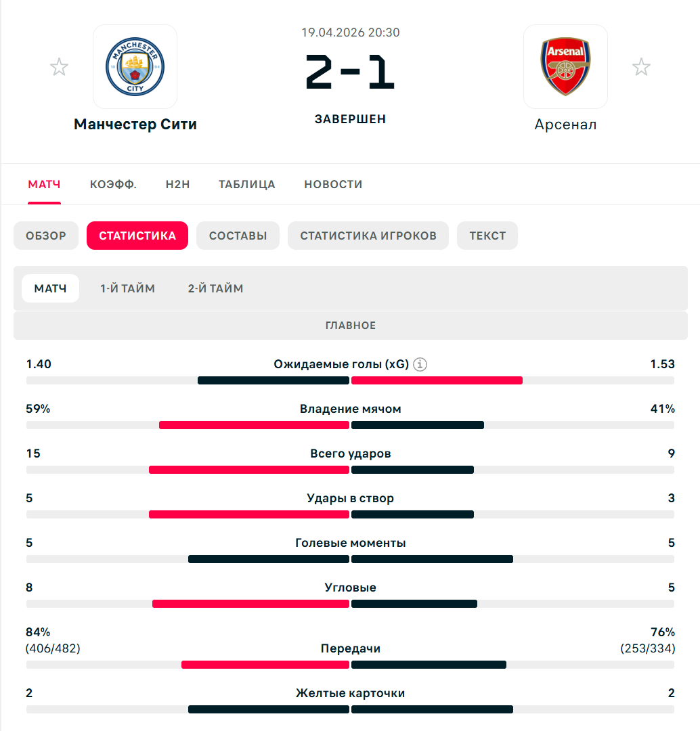
Task: Open the xG info tooltip icon
Action: click(x=420, y=364)
